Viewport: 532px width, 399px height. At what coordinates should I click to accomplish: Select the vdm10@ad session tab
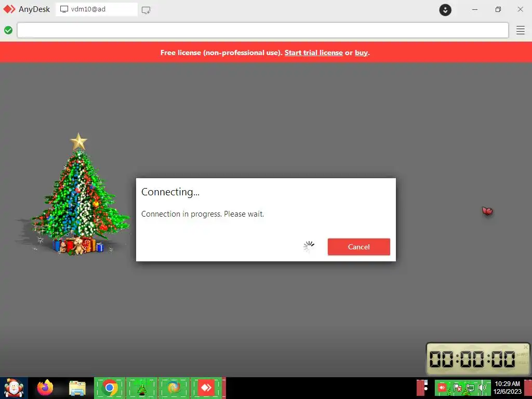(97, 9)
